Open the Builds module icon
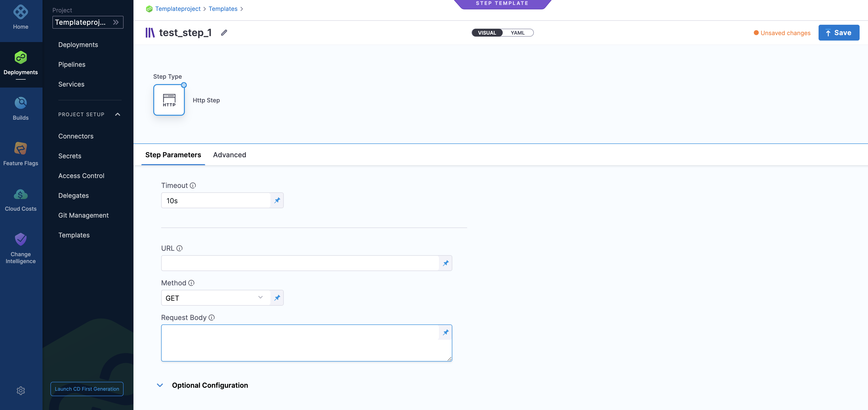The image size is (868, 410). tap(21, 103)
